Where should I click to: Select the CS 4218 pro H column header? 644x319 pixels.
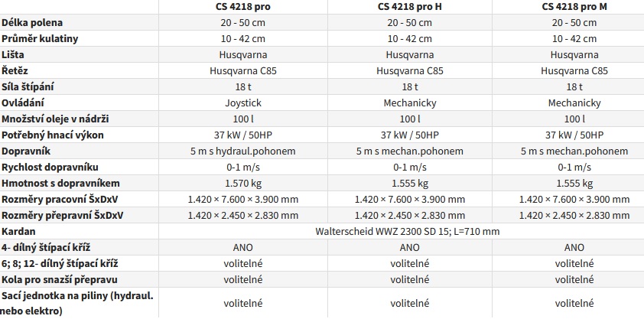click(x=409, y=7)
